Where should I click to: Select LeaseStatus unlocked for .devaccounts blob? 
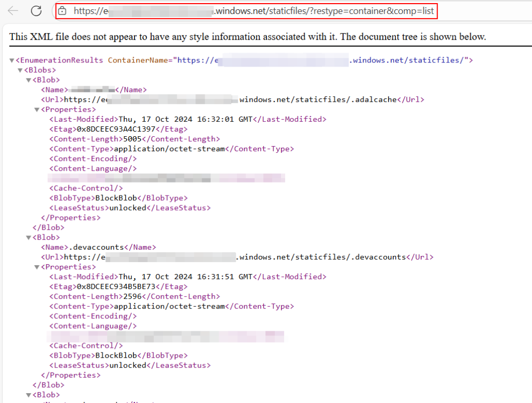(128, 366)
